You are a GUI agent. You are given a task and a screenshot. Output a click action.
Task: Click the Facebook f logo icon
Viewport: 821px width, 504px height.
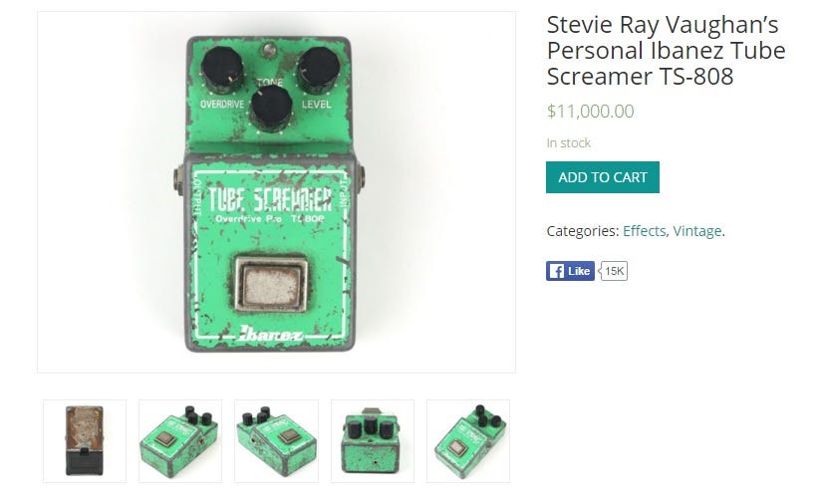[x=557, y=271]
